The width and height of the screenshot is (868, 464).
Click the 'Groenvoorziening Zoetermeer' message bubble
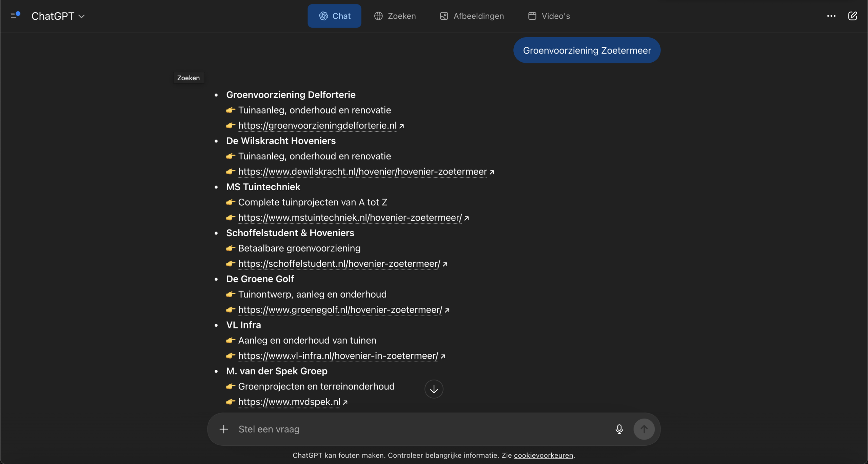coord(587,50)
